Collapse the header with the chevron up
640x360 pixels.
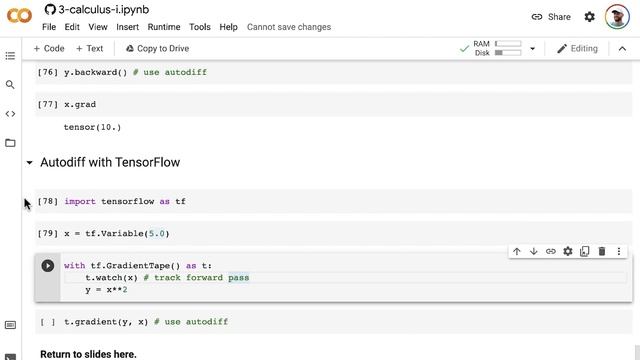622,49
